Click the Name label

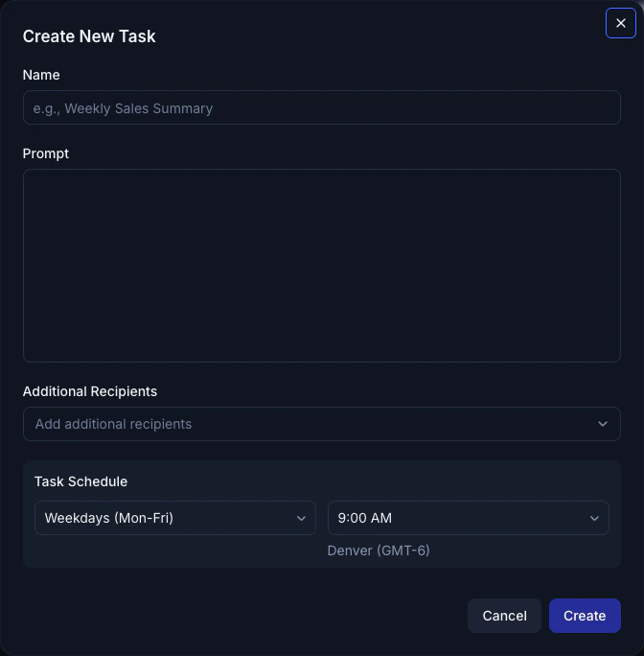click(41, 75)
